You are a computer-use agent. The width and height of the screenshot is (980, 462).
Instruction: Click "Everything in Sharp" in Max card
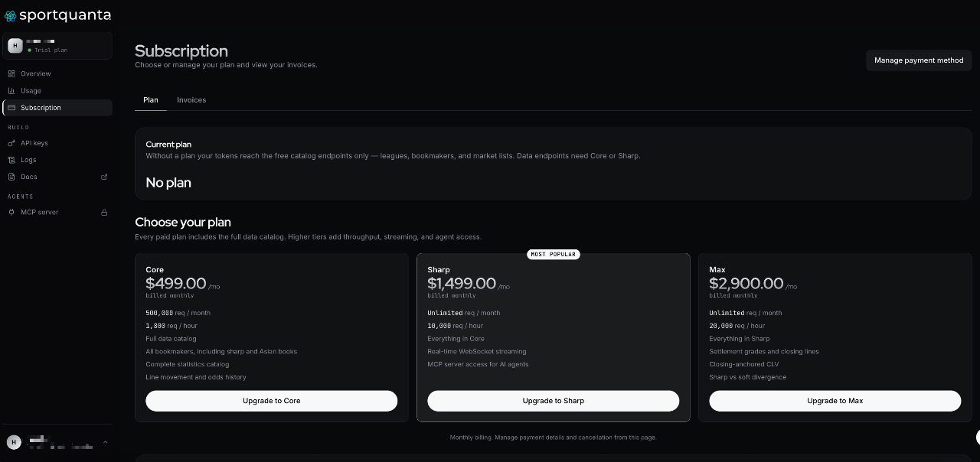pos(740,339)
